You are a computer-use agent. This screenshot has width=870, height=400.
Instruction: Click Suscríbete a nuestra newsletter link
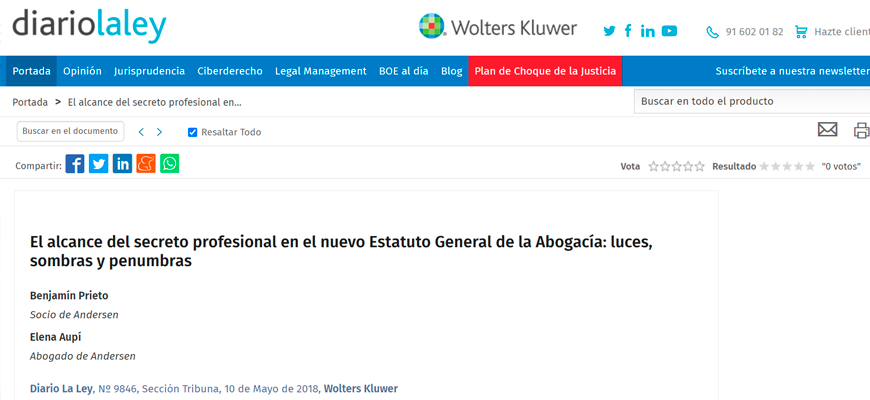point(791,71)
